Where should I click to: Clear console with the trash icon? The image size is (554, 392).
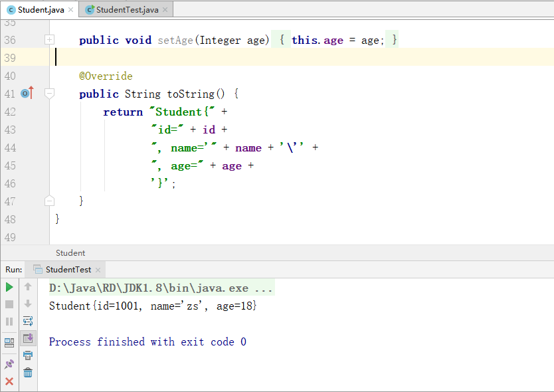28,373
